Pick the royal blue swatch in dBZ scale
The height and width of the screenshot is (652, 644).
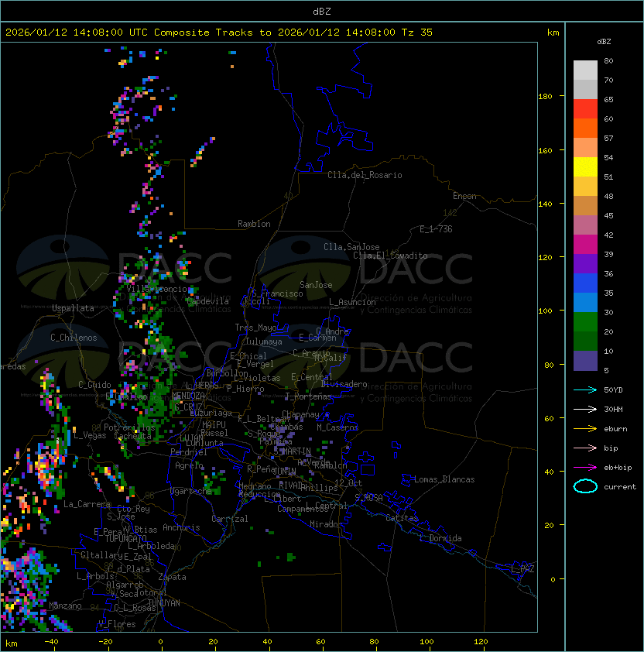[x=585, y=283]
